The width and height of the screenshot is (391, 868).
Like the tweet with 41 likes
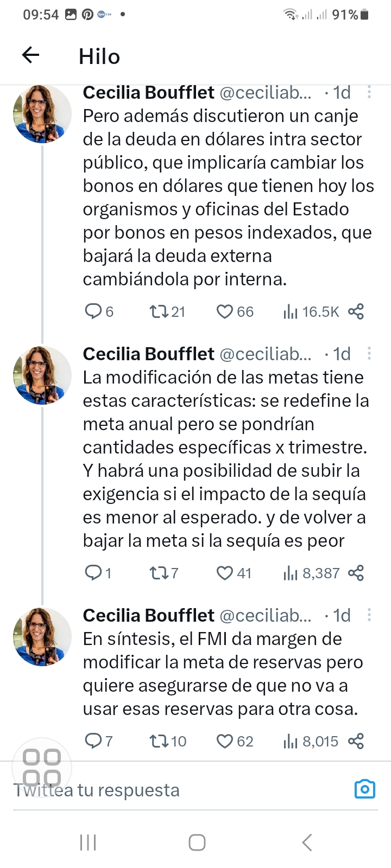click(x=224, y=573)
